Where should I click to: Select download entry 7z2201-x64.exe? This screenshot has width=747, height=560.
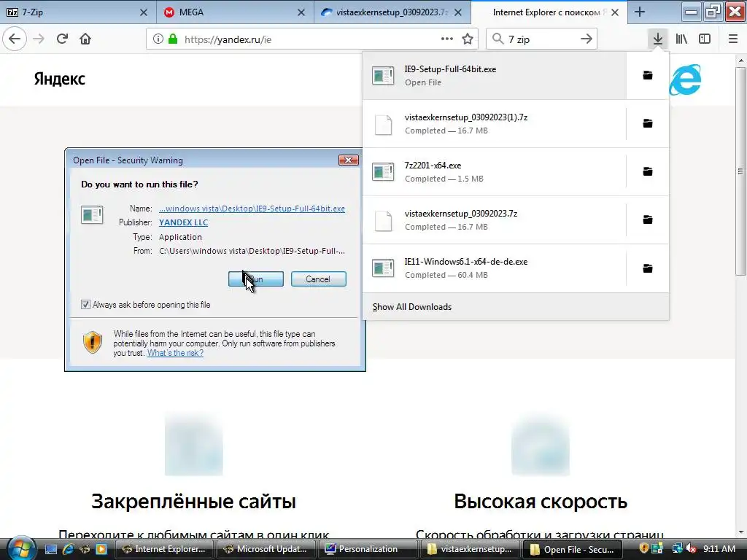click(494, 171)
